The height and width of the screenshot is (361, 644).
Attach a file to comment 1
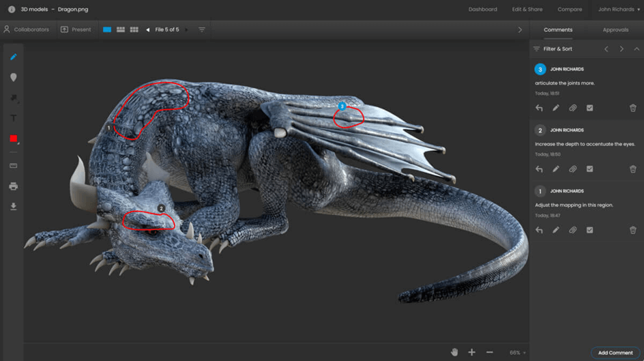572,231
